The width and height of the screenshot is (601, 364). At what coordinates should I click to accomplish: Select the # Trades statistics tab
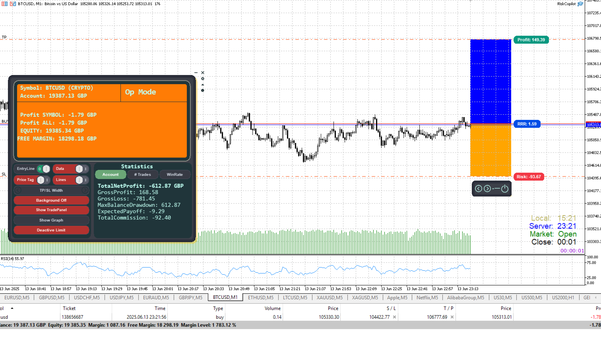[x=143, y=175]
